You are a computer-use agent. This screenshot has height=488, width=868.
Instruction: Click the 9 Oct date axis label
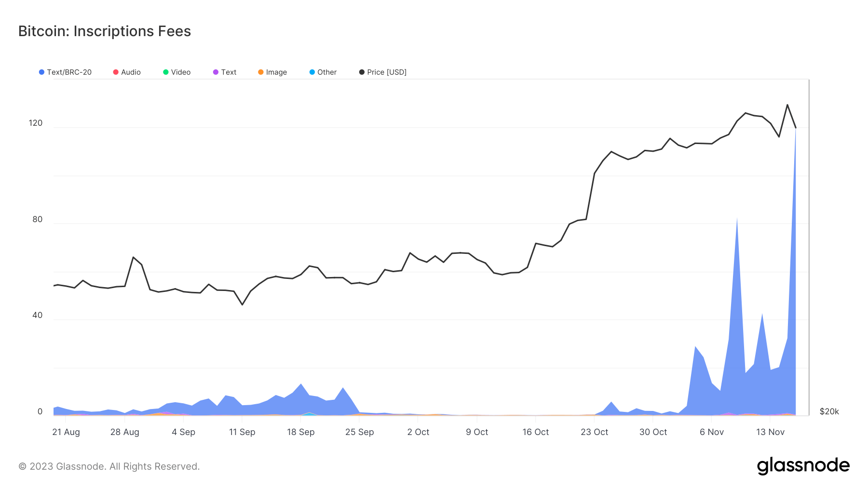(477, 432)
